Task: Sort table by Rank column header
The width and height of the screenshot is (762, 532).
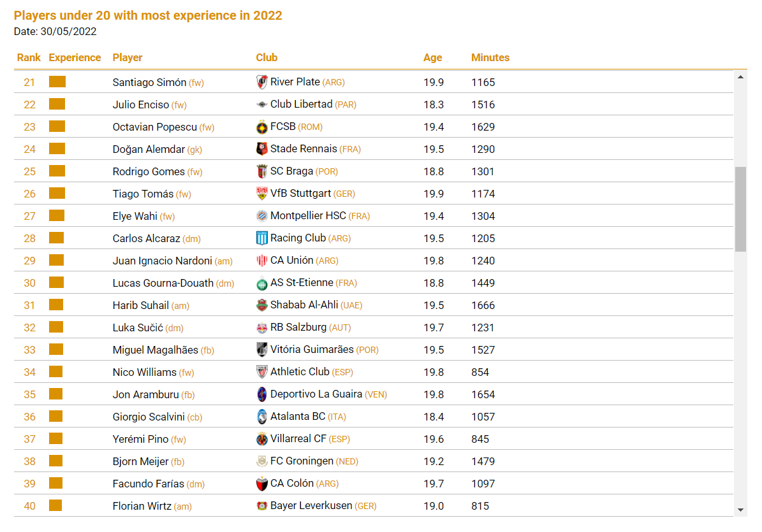Action: point(29,58)
